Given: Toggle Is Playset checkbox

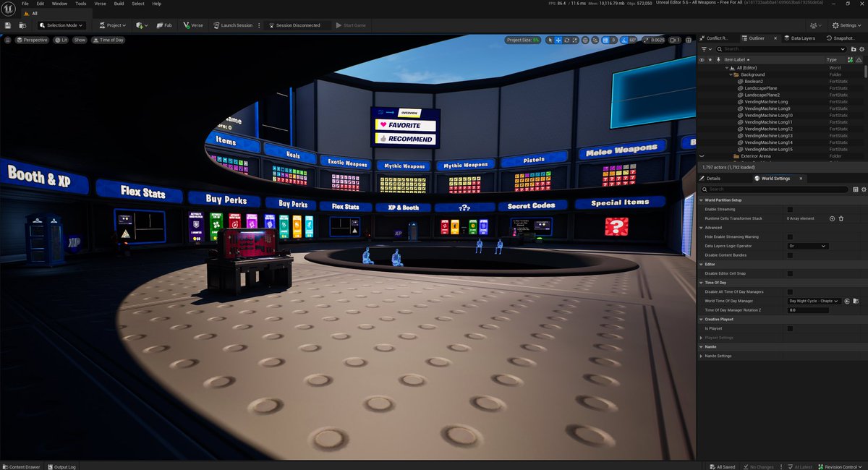Looking at the screenshot, I should coord(790,328).
